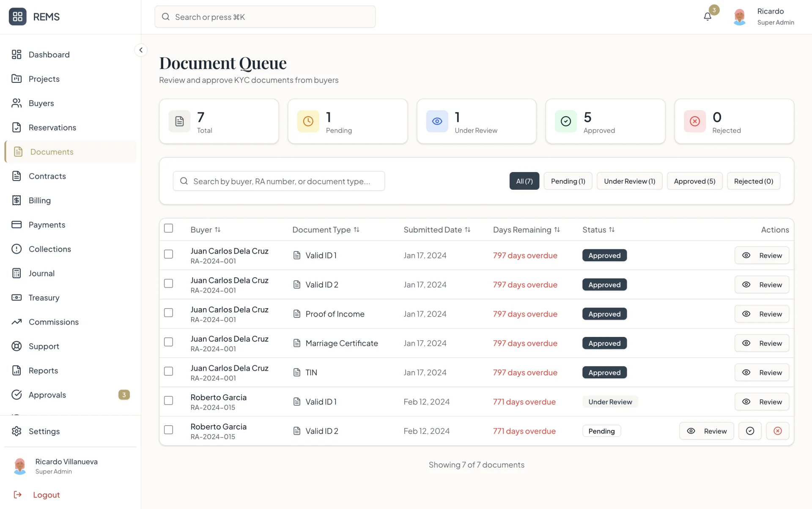Click the Approvals badge showing 3
The height and width of the screenshot is (509, 812).
[x=124, y=395]
